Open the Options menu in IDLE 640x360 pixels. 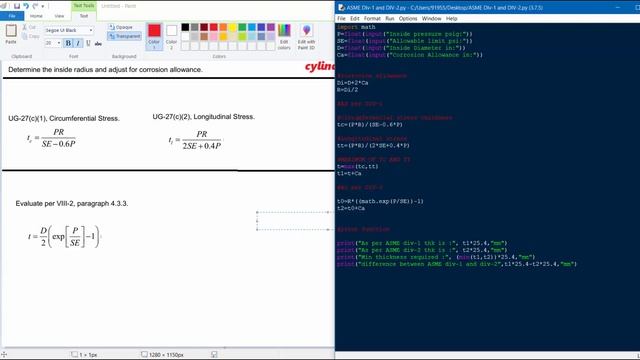408,19
